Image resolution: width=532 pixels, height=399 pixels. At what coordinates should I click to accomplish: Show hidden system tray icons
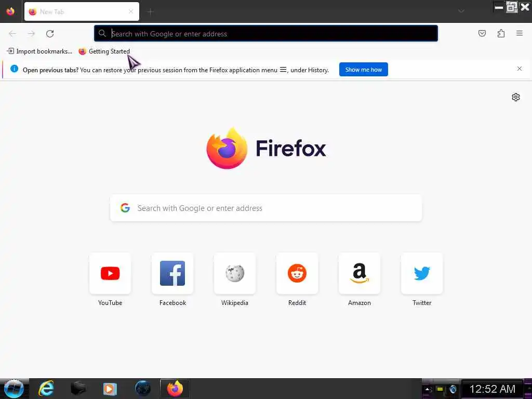428,389
